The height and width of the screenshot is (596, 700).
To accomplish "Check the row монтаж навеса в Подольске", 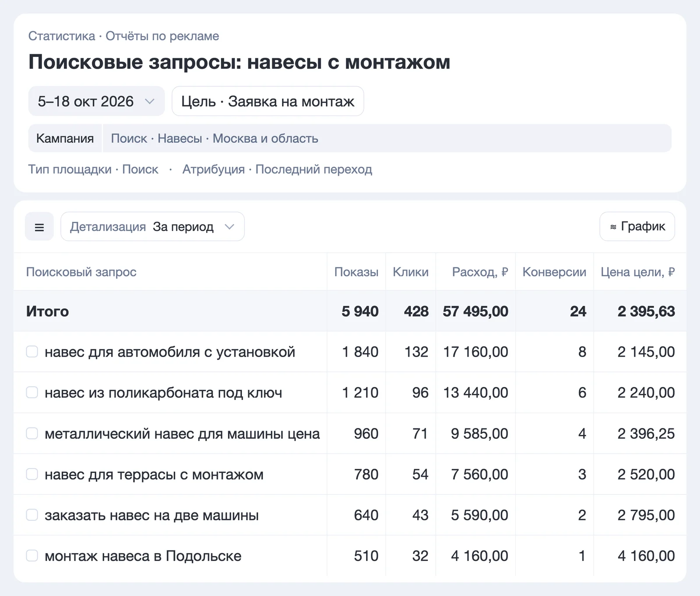I will pos(32,556).
